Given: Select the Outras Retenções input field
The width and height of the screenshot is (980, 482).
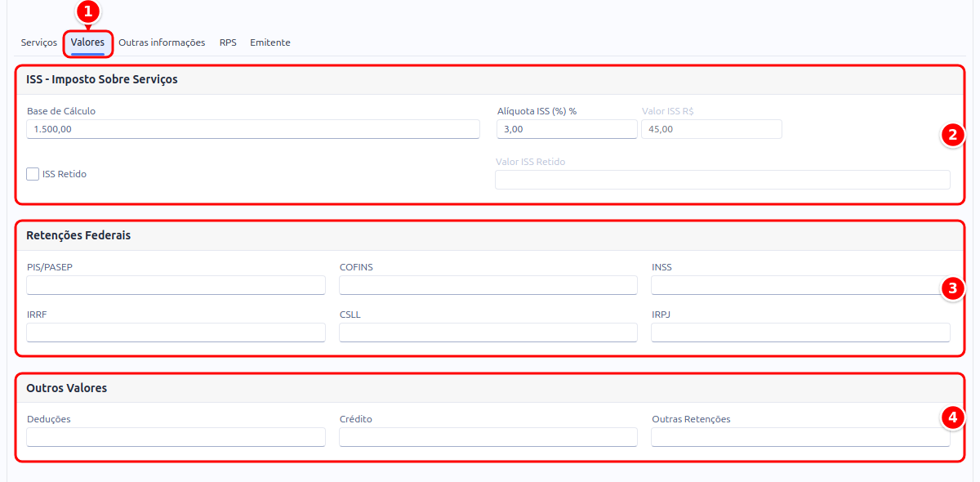Looking at the screenshot, I should click(x=800, y=437).
